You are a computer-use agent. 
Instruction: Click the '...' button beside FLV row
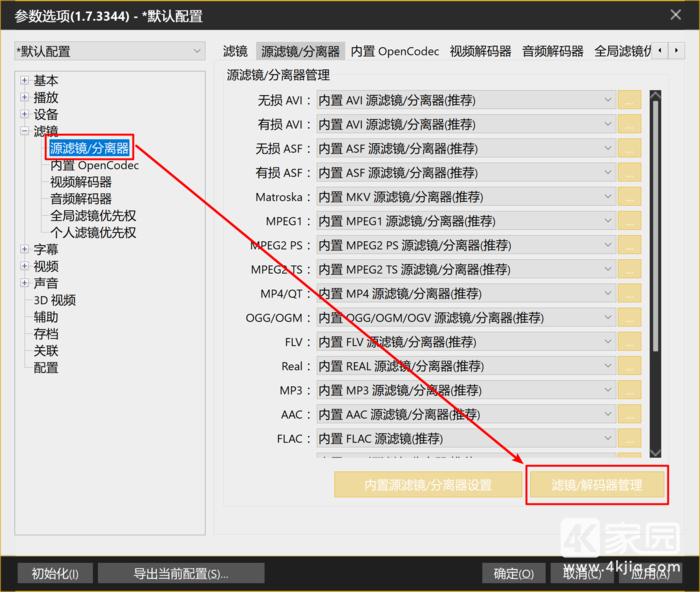(x=629, y=342)
